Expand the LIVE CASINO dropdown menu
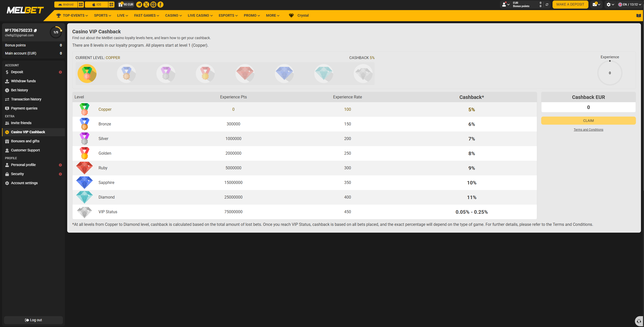Viewport: 644px width, 327px height. (200, 16)
